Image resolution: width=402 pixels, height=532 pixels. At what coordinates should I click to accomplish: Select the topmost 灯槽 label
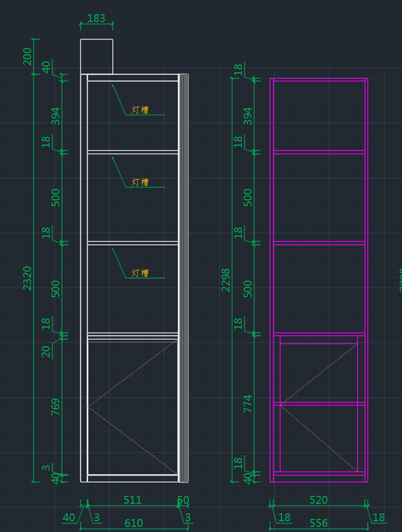(140, 110)
